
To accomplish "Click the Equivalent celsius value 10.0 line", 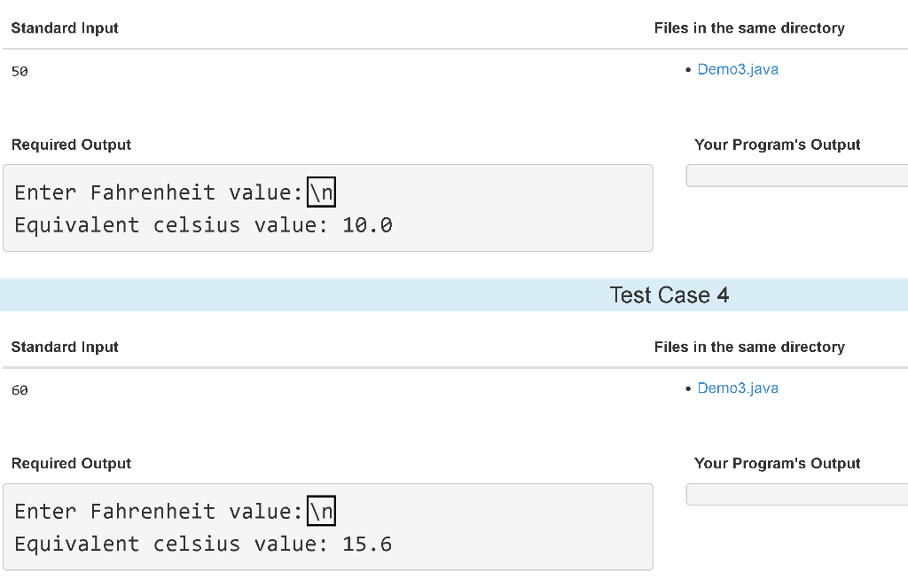I will [x=202, y=224].
